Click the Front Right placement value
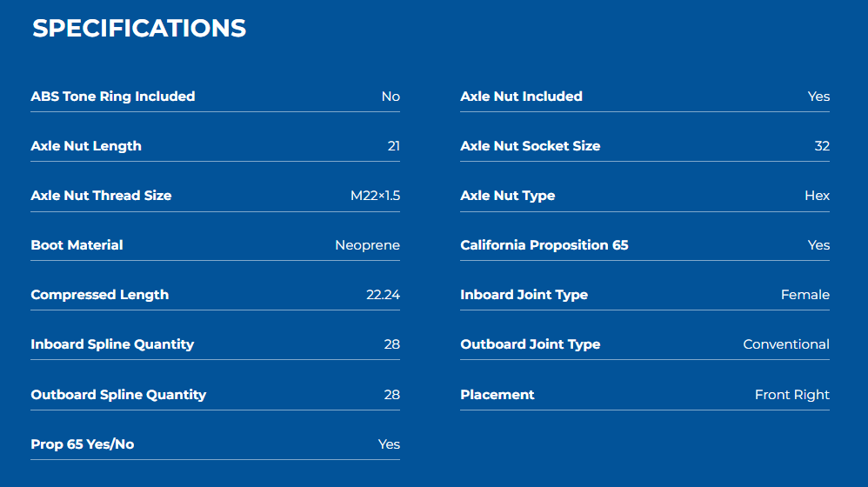Viewport: 868px width, 487px height. pyautogui.click(x=791, y=395)
